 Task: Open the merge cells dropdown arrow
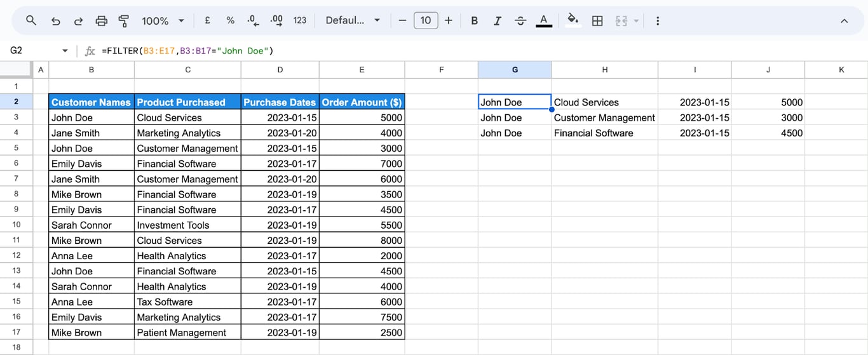[636, 20]
